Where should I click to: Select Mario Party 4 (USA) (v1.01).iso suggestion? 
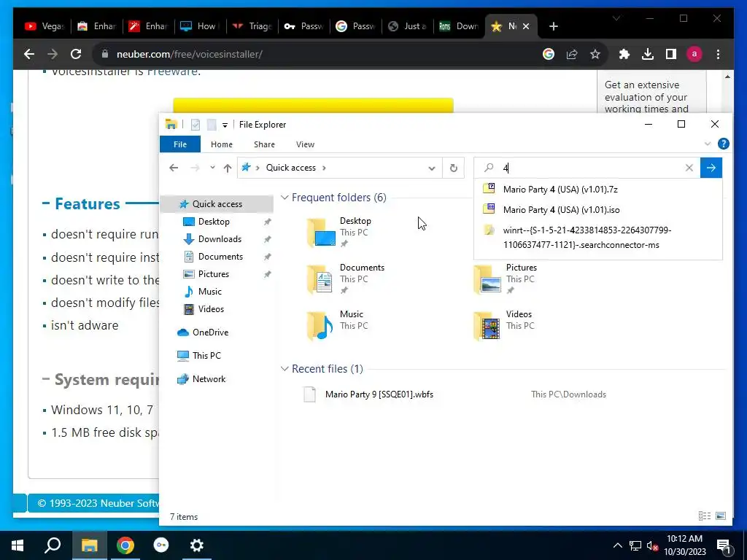pyautogui.click(x=598, y=209)
